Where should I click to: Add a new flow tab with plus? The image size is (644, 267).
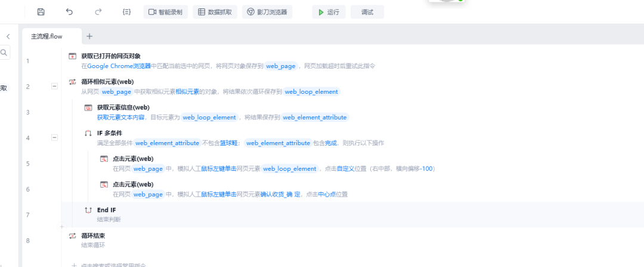point(89,36)
